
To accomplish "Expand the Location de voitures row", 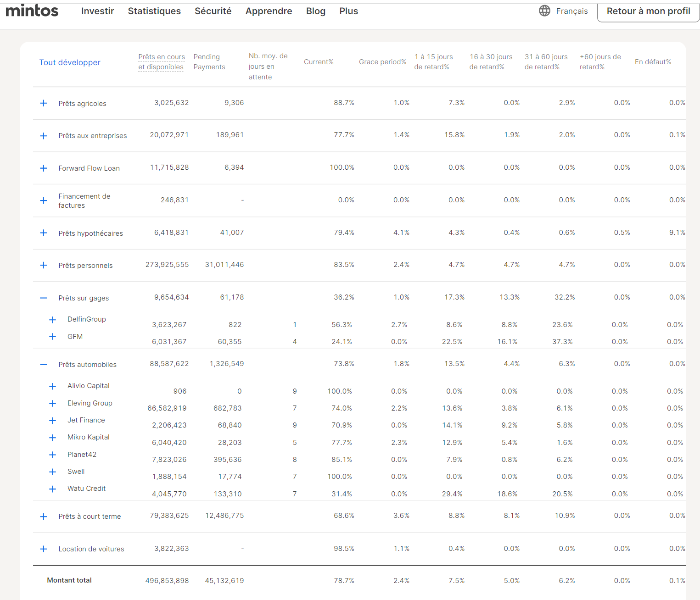I will (x=44, y=549).
